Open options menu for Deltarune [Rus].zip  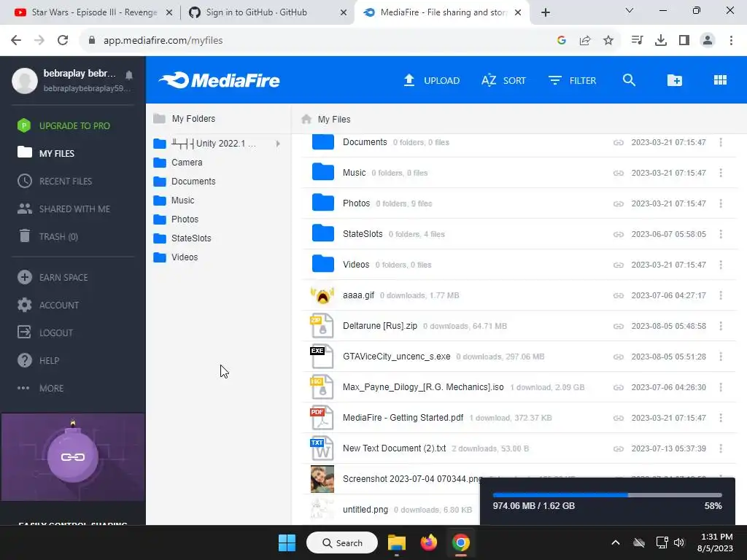click(720, 326)
